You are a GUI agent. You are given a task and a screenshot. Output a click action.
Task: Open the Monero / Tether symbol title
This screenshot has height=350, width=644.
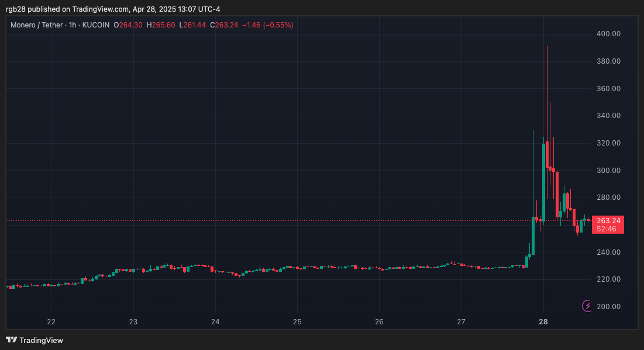(37, 25)
